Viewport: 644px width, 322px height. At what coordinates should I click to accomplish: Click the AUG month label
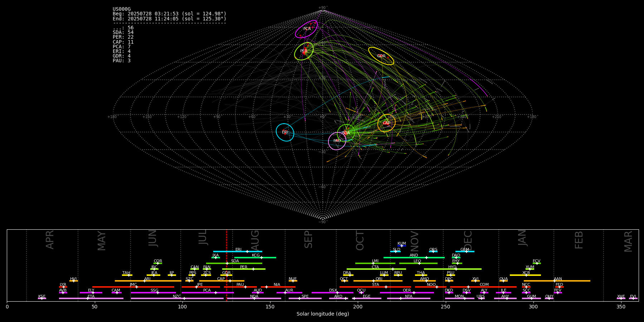255,241
